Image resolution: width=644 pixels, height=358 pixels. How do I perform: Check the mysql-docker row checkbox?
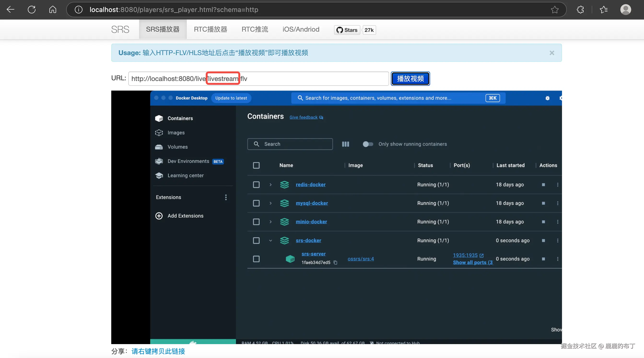click(256, 203)
